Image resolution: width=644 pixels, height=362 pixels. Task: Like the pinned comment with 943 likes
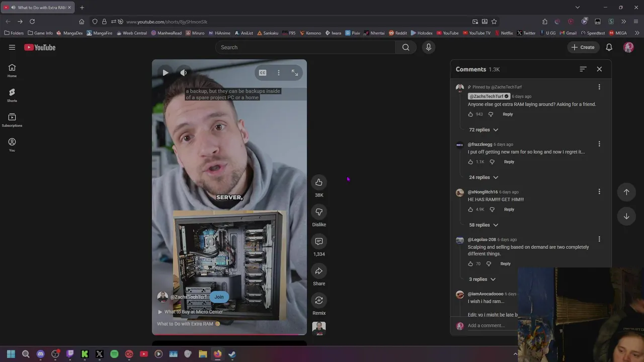(471, 114)
